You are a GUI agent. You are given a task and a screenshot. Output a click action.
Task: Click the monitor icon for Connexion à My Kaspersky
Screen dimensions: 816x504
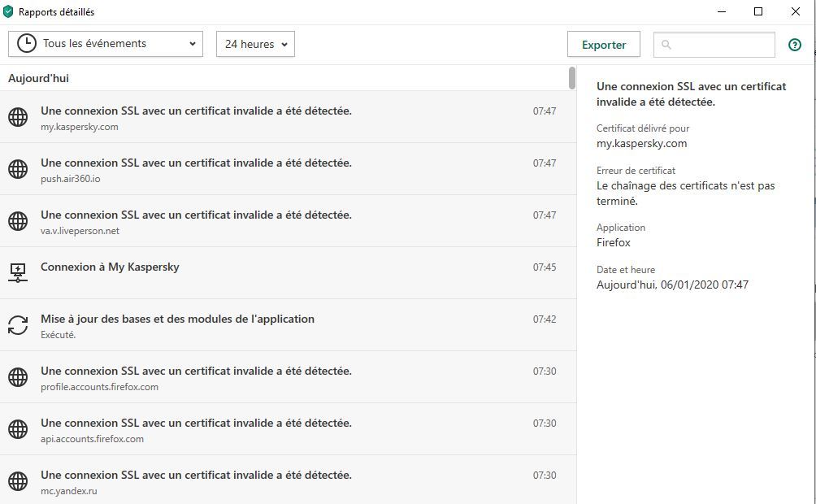click(x=18, y=272)
